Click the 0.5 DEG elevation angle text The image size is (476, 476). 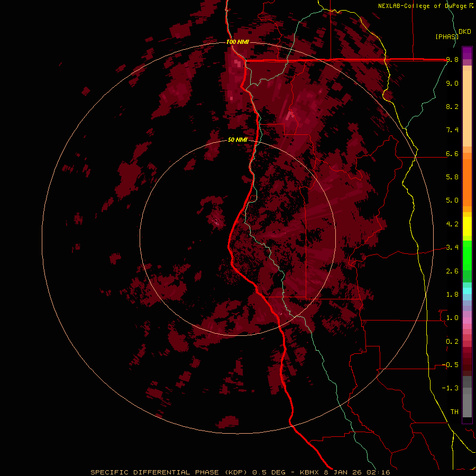pos(269,472)
